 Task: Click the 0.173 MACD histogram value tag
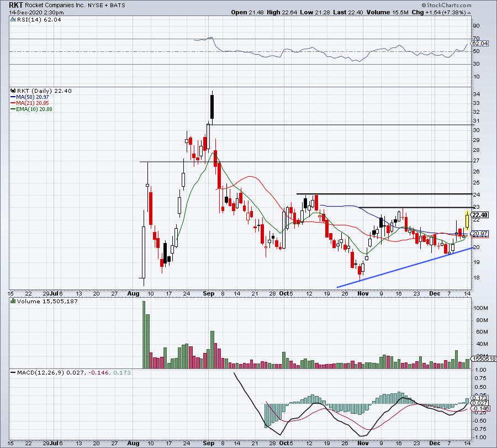pyautogui.click(x=480, y=398)
